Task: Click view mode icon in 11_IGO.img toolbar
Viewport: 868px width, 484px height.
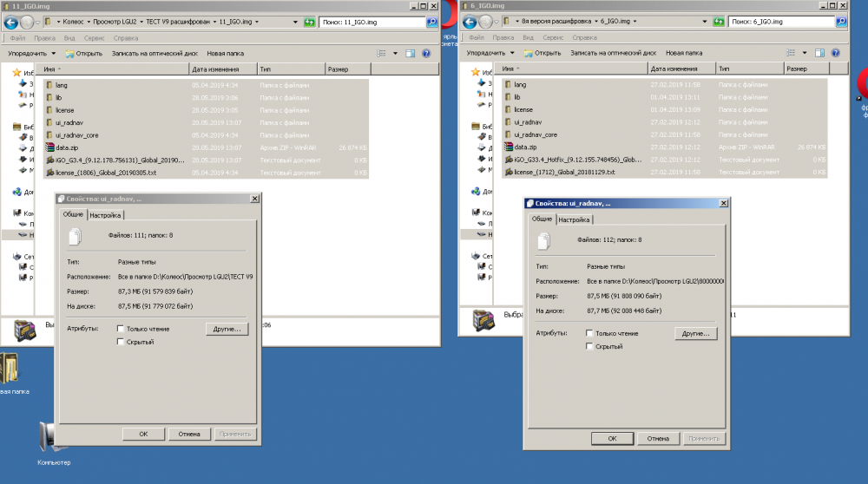Action: (x=381, y=54)
